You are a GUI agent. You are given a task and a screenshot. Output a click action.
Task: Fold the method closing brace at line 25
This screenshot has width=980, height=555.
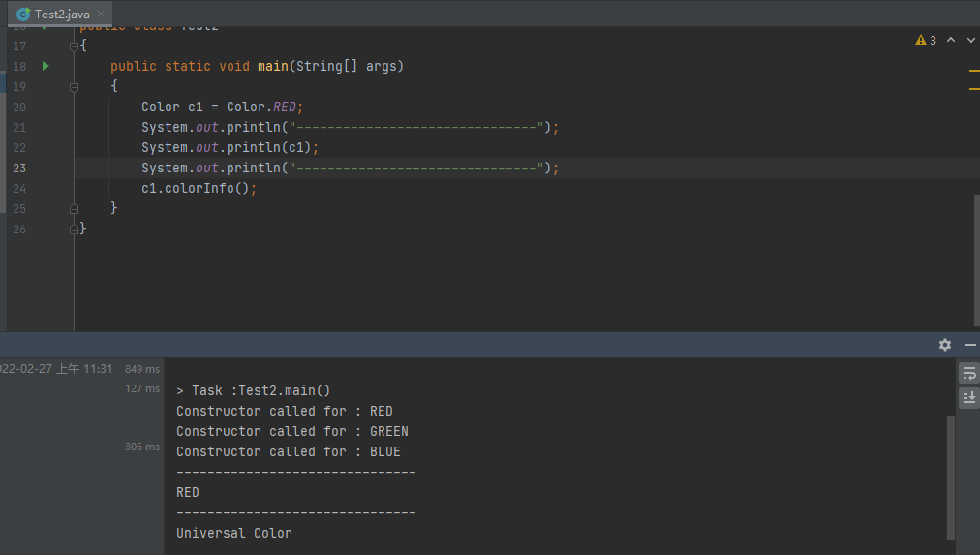pyautogui.click(x=74, y=208)
